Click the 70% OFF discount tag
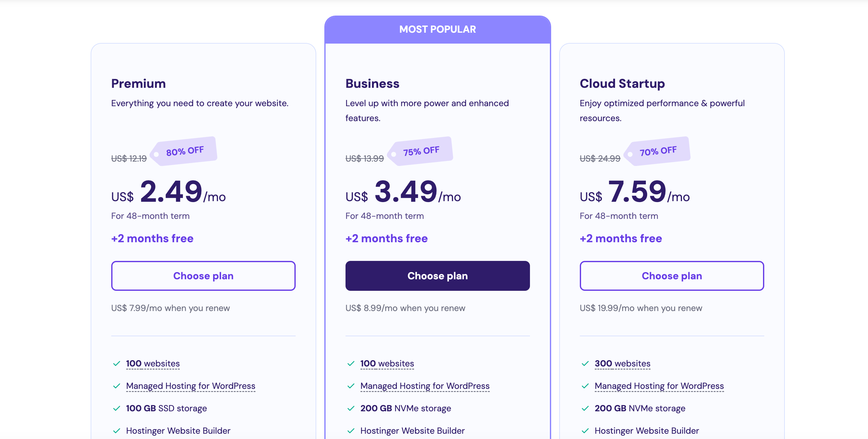Image resolution: width=868 pixels, height=439 pixels. click(658, 151)
